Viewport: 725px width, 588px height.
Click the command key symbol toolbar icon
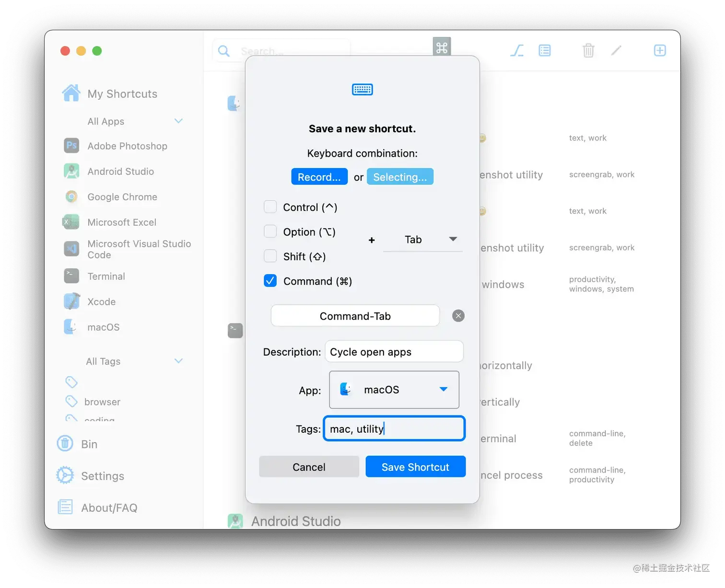(x=442, y=47)
